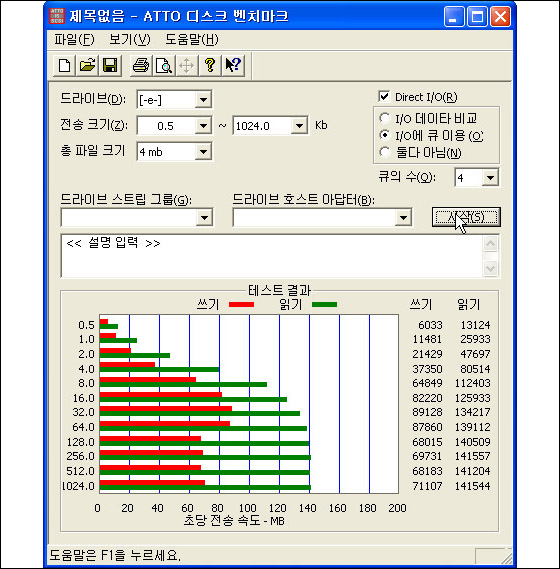Open the 1024.0 maximum transfer size dropdown
This screenshot has width=560, height=569.
click(x=299, y=126)
